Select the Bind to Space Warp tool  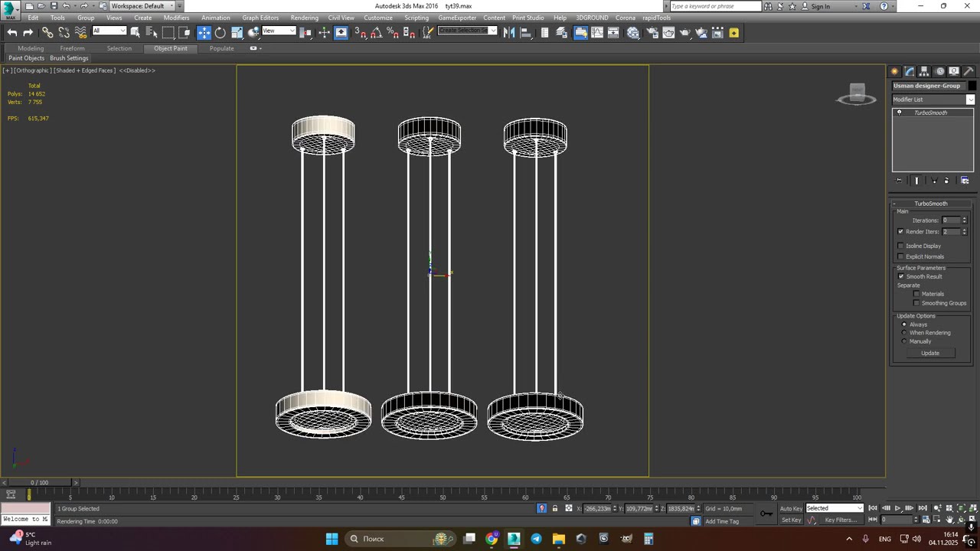click(80, 32)
